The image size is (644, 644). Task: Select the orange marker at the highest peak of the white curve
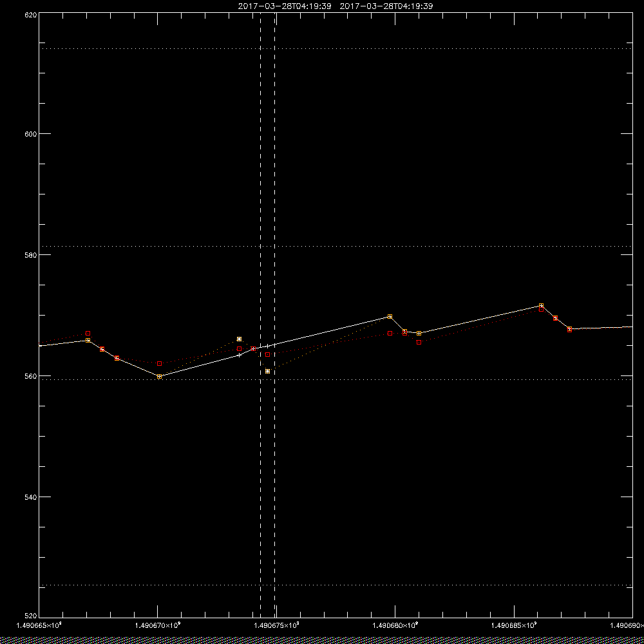pyautogui.click(x=542, y=305)
